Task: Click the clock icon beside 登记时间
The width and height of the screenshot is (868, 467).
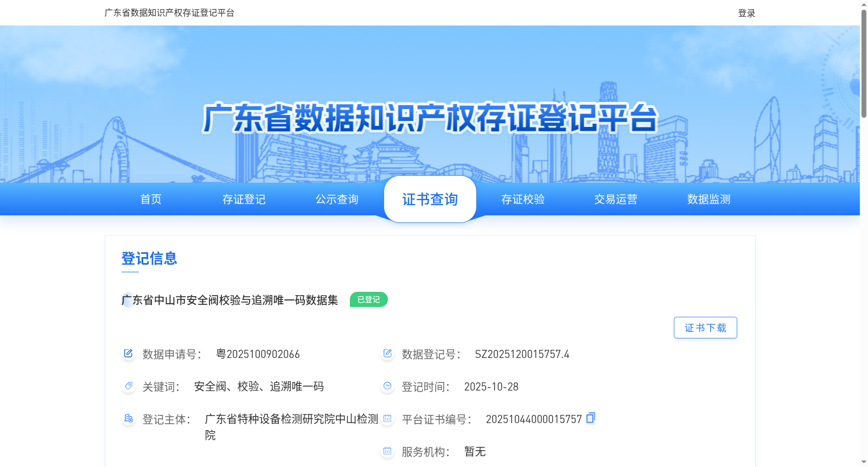Action: point(387,386)
